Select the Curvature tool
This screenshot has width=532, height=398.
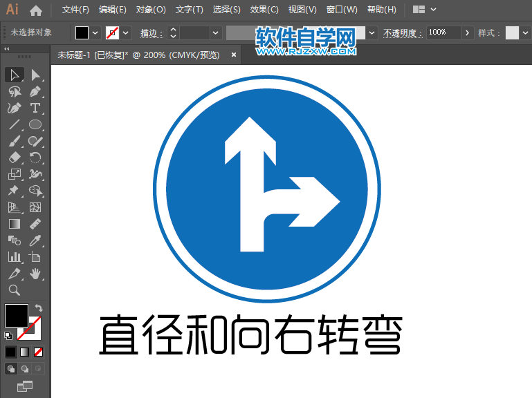pyautogui.click(x=15, y=108)
